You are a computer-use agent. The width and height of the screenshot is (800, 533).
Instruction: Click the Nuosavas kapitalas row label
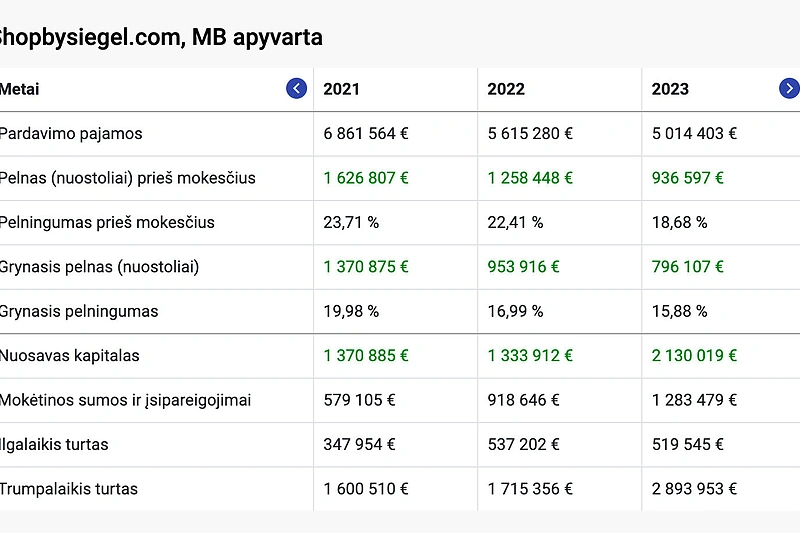tap(70, 356)
